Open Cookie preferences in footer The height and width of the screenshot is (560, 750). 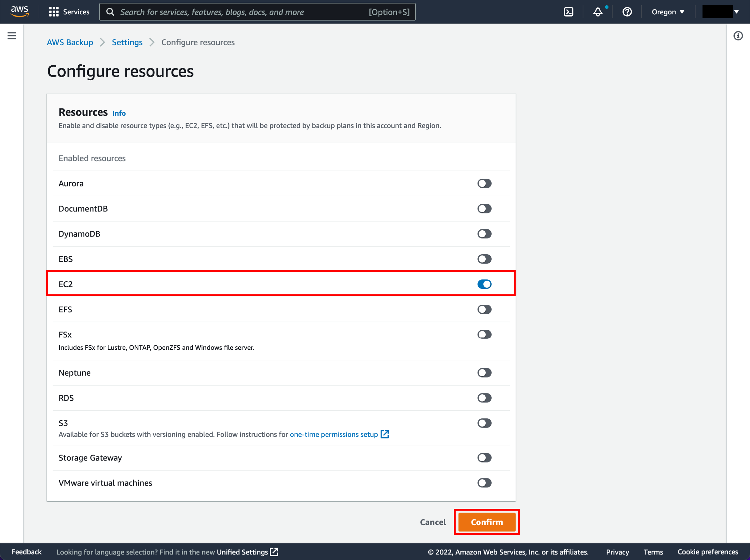tap(707, 552)
